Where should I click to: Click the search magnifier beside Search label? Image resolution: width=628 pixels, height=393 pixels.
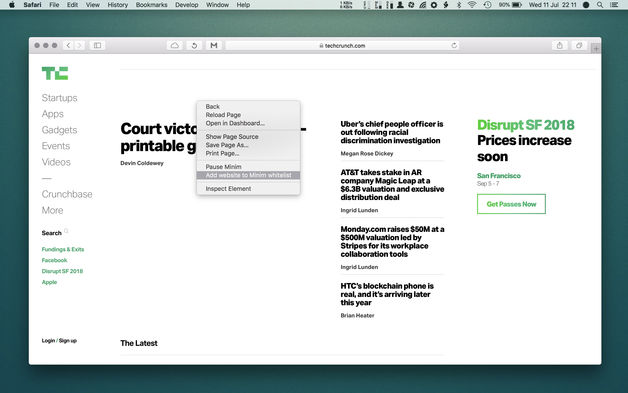tap(66, 231)
